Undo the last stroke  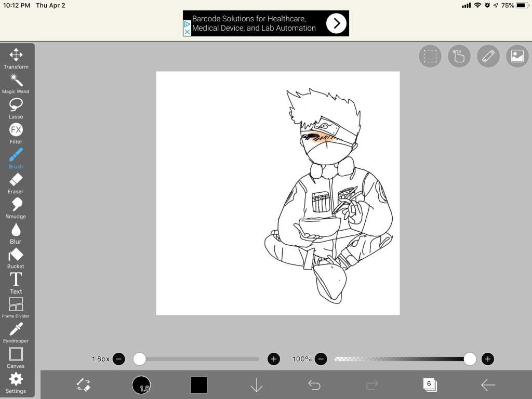314,385
